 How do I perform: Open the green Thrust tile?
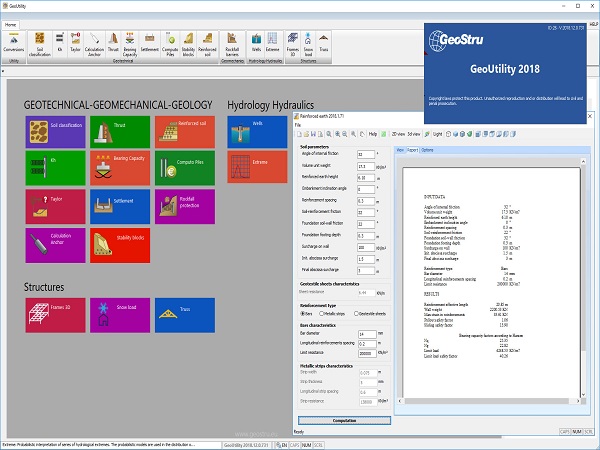(x=120, y=132)
